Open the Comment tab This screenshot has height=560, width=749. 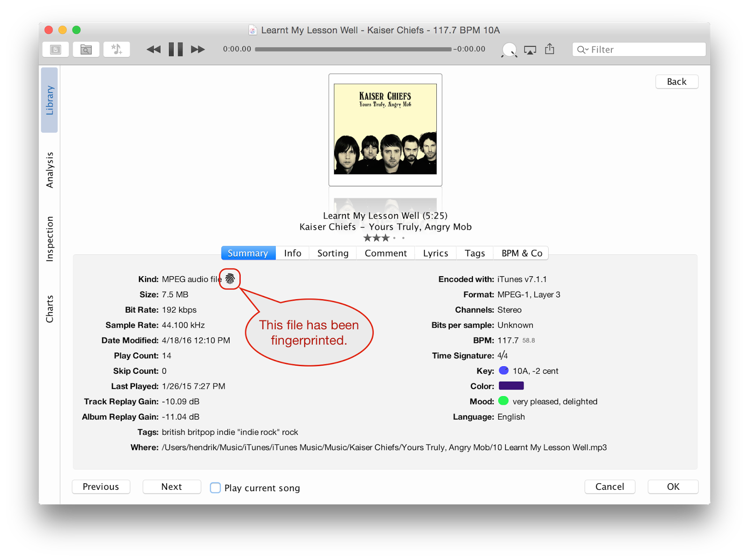pyautogui.click(x=386, y=253)
